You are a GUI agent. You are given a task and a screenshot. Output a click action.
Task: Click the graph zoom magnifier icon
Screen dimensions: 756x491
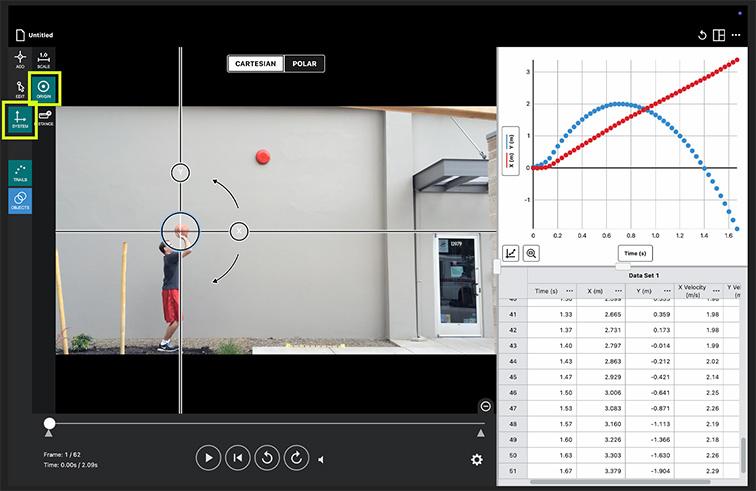[531, 253]
